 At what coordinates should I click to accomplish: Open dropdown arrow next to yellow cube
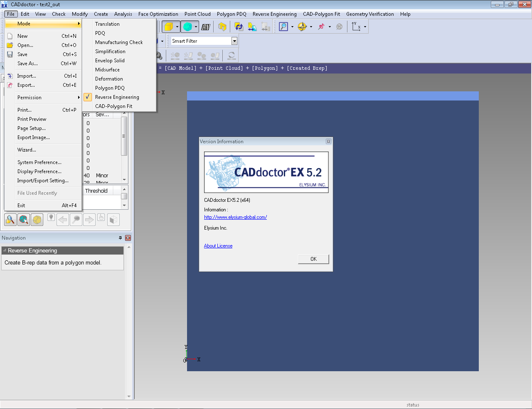click(x=177, y=27)
